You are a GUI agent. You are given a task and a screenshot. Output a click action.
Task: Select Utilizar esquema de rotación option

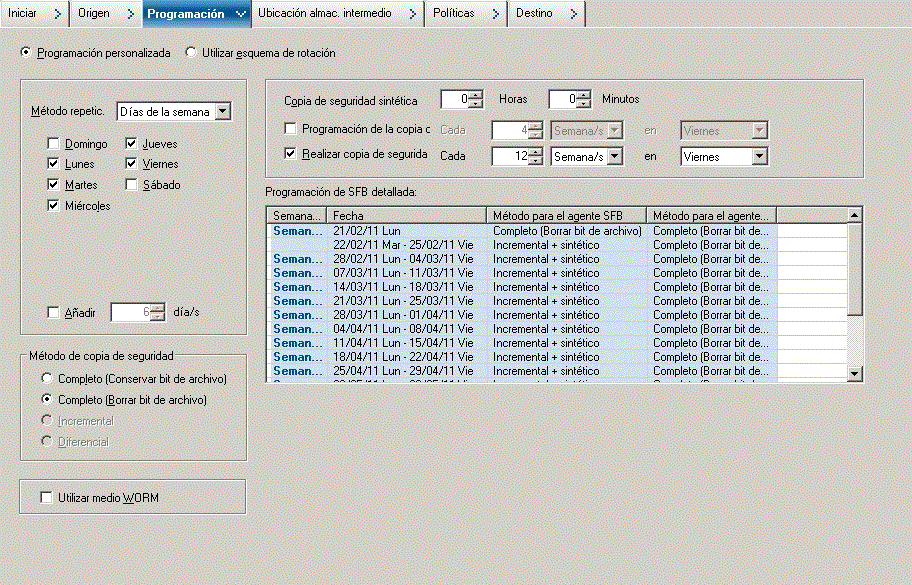pyautogui.click(x=192, y=53)
